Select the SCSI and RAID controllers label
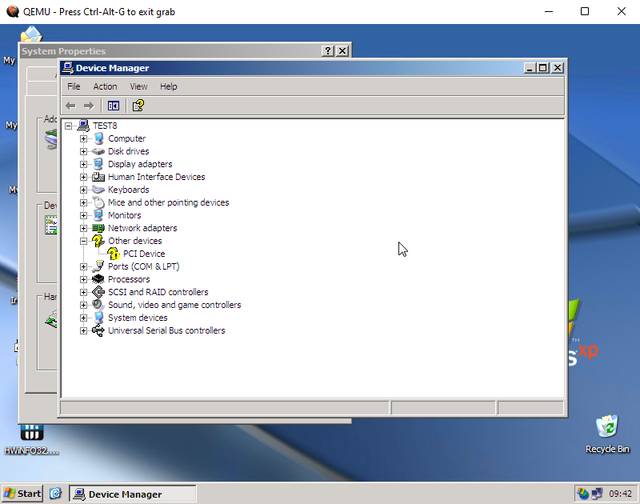 [x=158, y=292]
